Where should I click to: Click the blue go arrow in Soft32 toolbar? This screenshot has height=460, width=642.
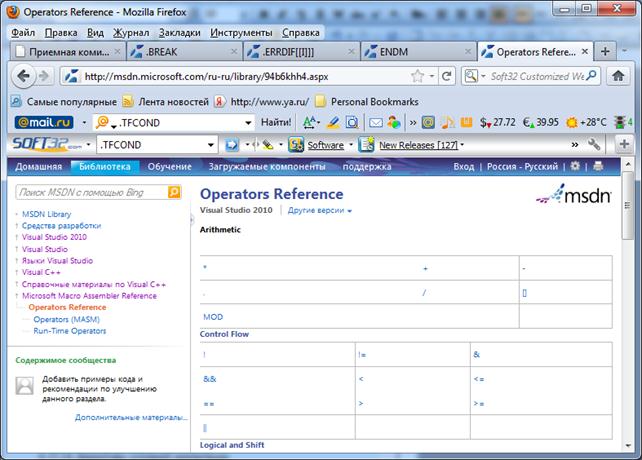(232, 145)
